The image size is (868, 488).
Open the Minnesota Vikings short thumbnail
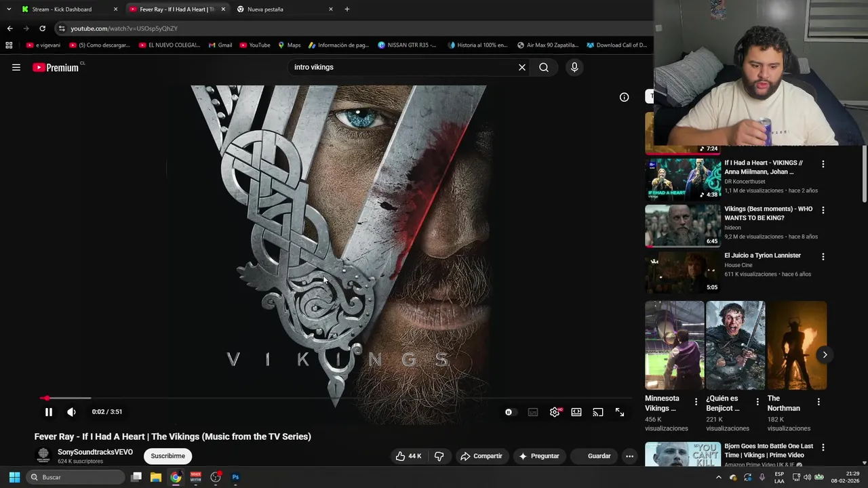click(675, 345)
